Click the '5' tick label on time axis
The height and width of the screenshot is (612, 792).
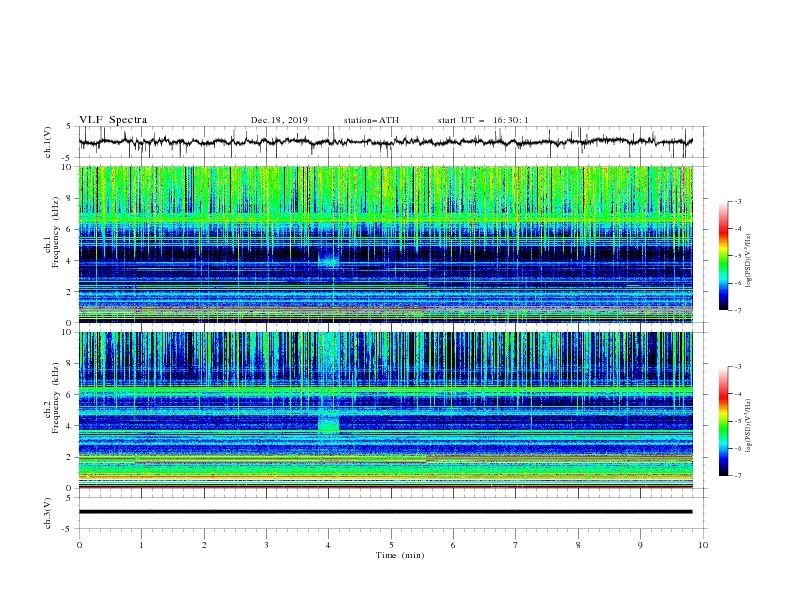pos(391,545)
